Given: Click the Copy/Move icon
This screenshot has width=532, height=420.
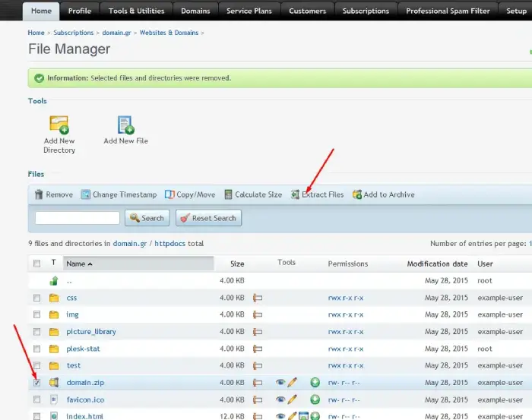Looking at the screenshot, I should 169,194.
